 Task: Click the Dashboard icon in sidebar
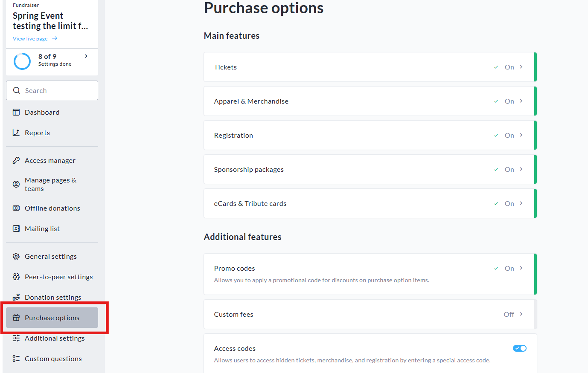(16, 112)
